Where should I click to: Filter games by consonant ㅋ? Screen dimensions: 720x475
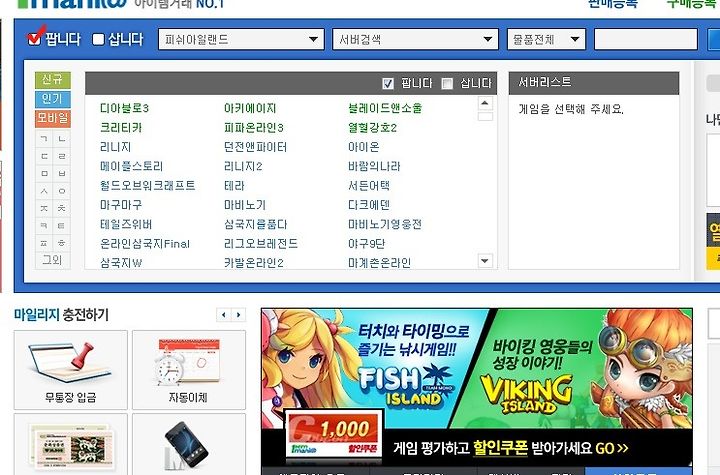[44, 226]
